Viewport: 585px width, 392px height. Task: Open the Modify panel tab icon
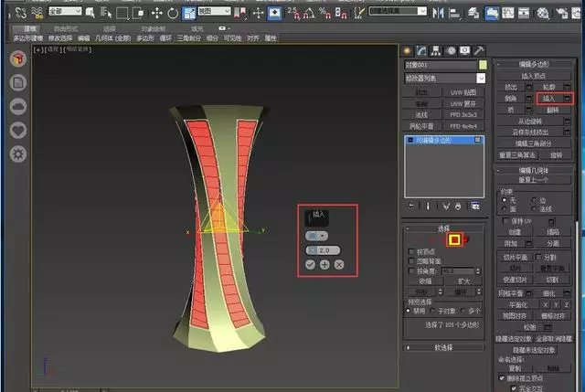[x=422, y=50]
